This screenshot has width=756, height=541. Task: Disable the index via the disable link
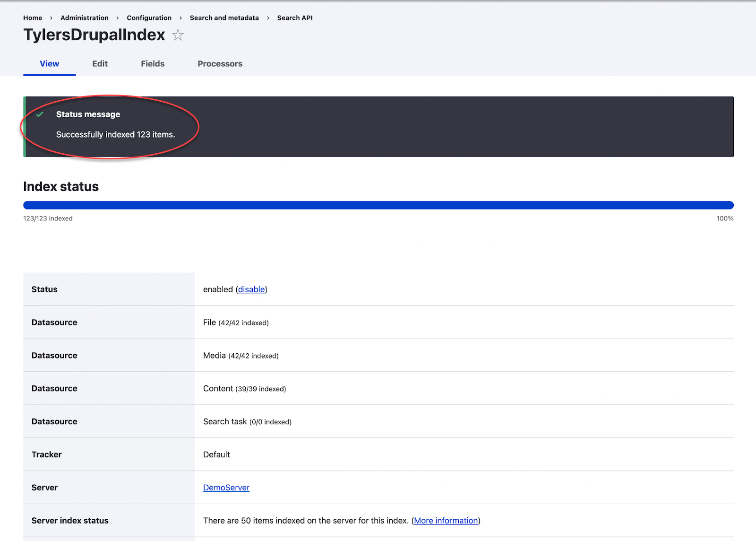251,289
